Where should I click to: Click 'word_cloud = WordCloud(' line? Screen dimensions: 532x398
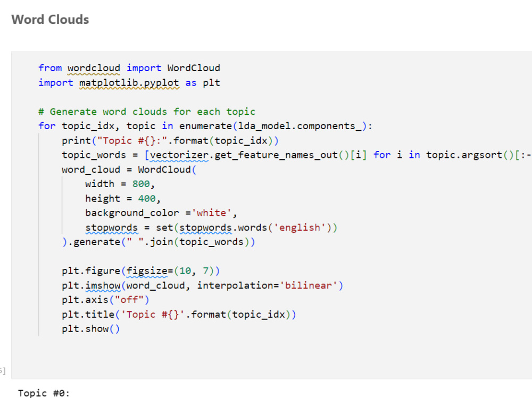(129, 170)
